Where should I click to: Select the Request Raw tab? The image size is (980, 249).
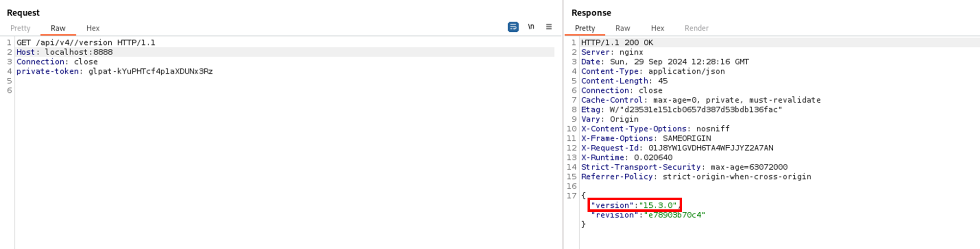coord(58,28)
